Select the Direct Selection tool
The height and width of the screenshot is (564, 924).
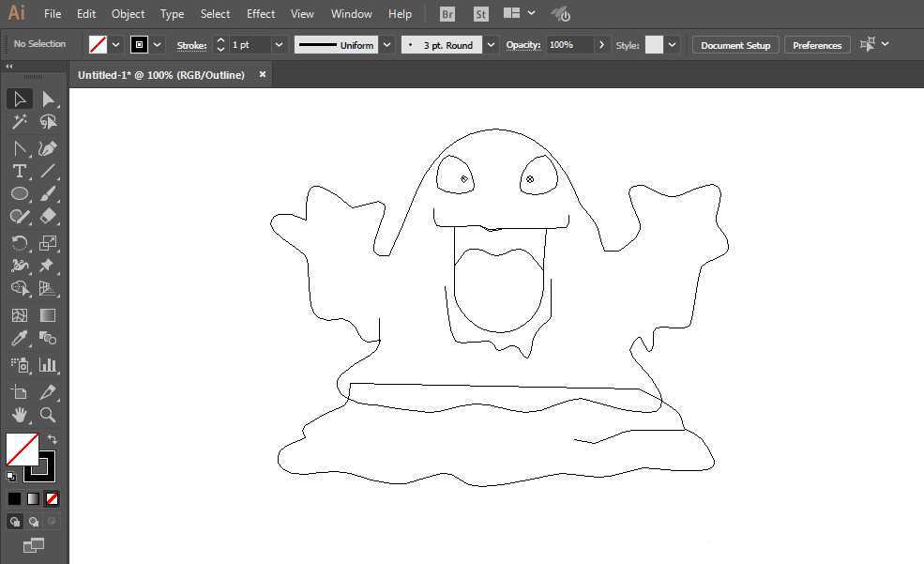(49, 99)
